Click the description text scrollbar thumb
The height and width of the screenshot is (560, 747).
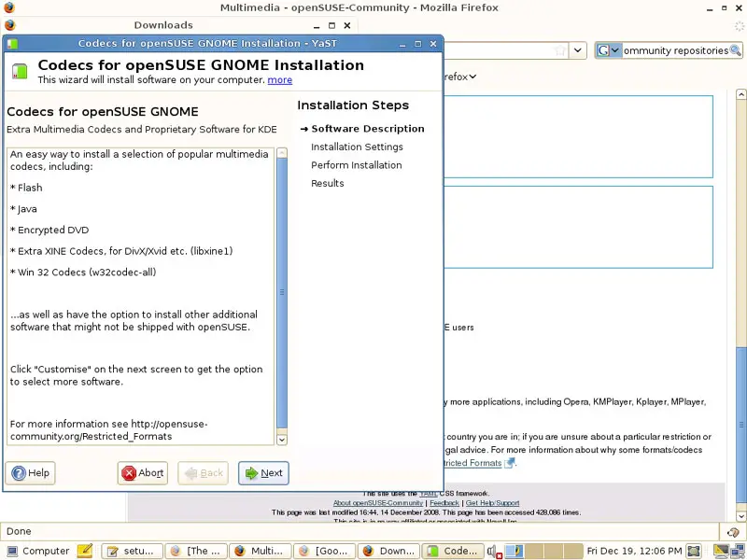(x=282, y=292)
